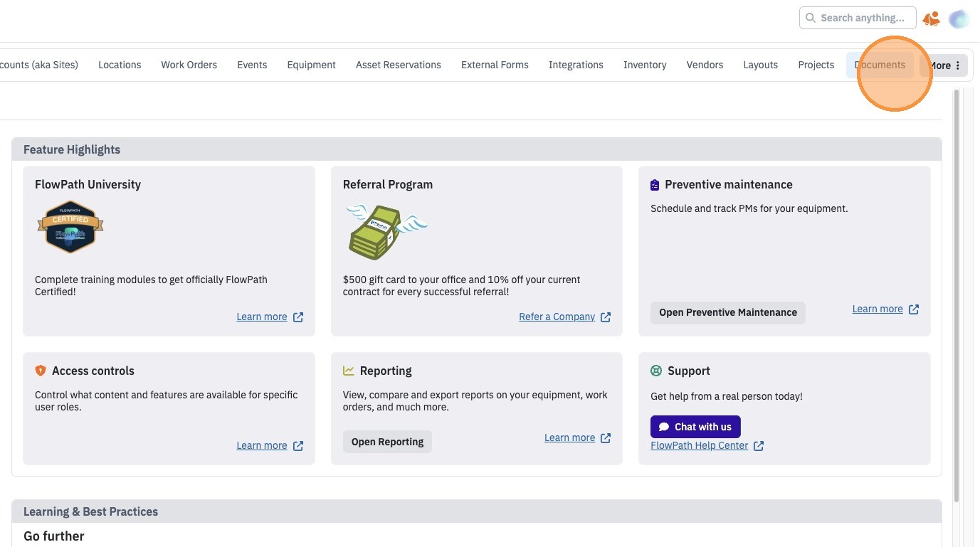Open the Asset Reservations tab
Viewport: 980px width, 547px height.
coord(399,65)
